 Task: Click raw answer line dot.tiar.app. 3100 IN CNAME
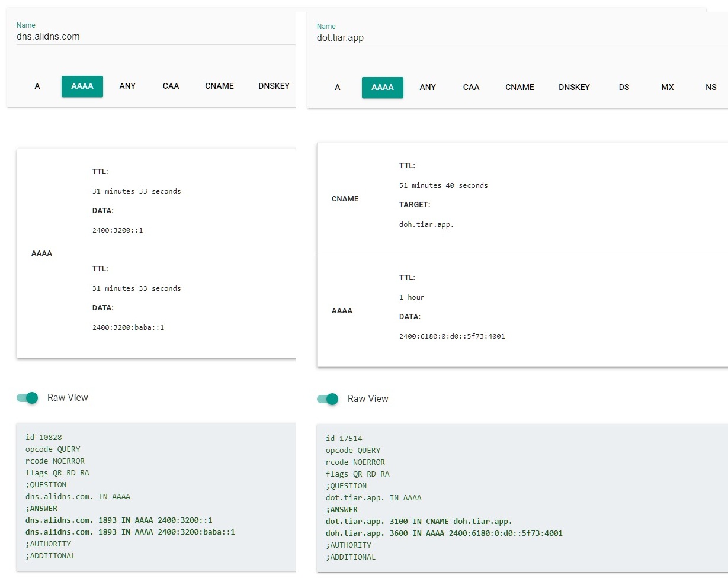point(419,522)
